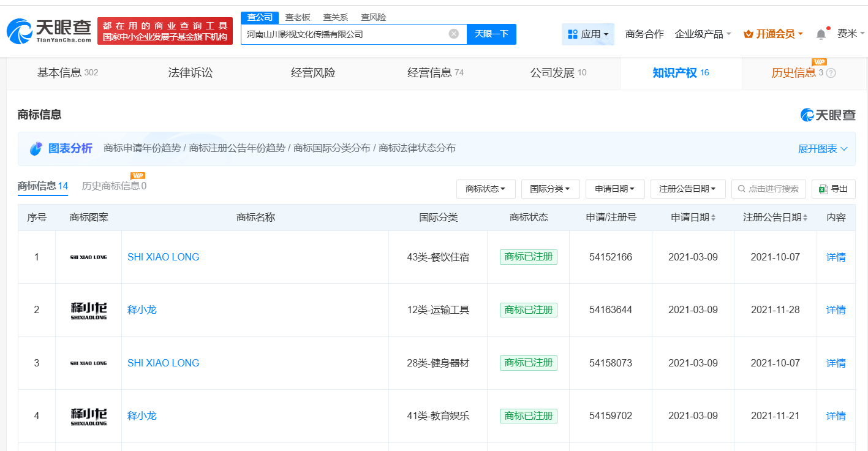Switch to the 法律诉讼 tab
The height and width of the screenshot is (451, 868).
(x=190, y=72)
